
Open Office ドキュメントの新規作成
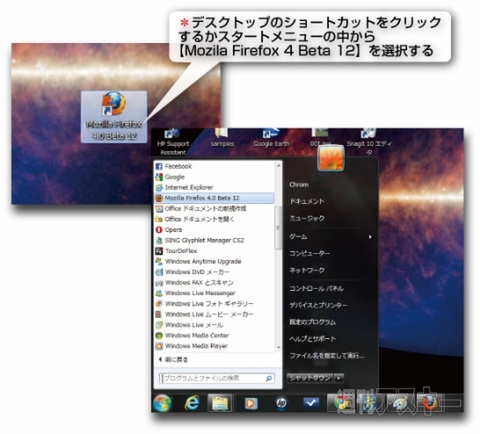pos(214,208)
